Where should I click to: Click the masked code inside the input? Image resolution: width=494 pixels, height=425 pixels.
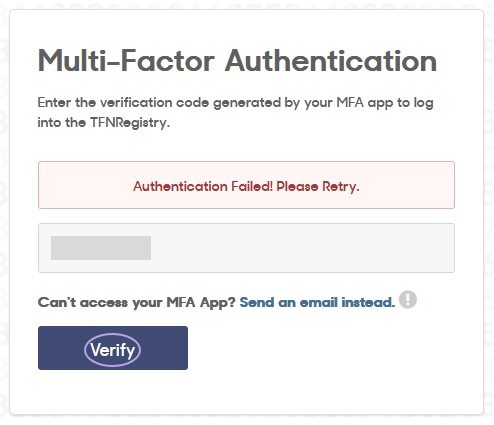(x=101, y=248)
